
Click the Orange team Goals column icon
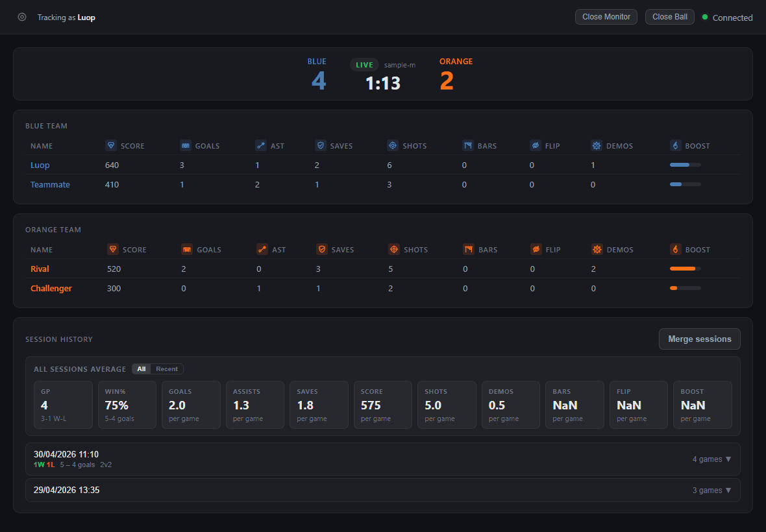(187, 249)
